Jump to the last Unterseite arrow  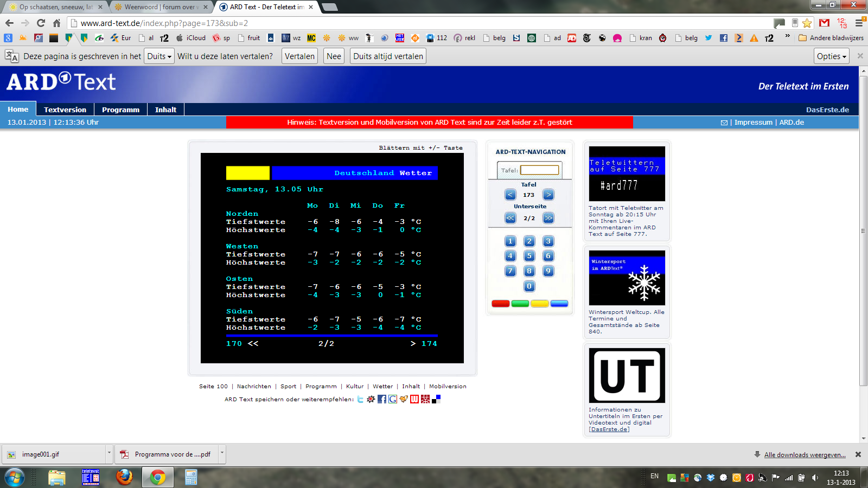click(548, 218)
